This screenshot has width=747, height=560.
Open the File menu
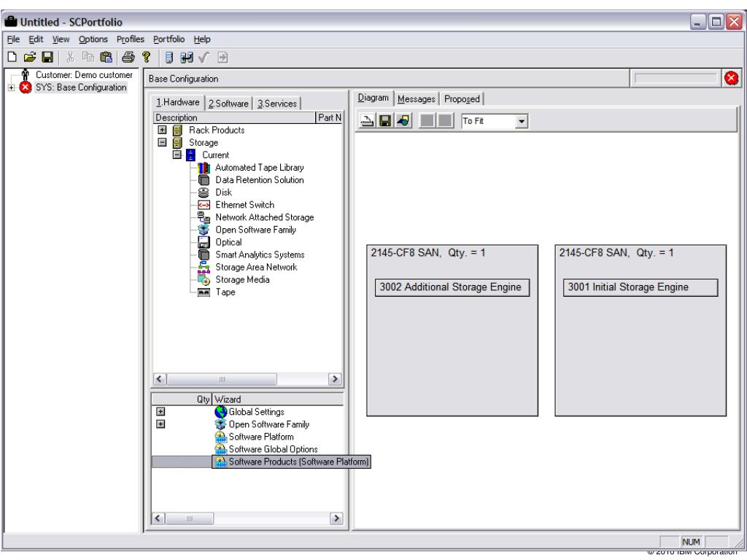[13, 39]
